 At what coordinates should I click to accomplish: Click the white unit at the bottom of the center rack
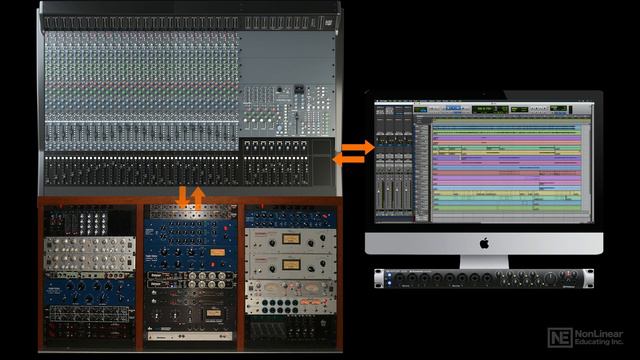(x=190, y=336)
